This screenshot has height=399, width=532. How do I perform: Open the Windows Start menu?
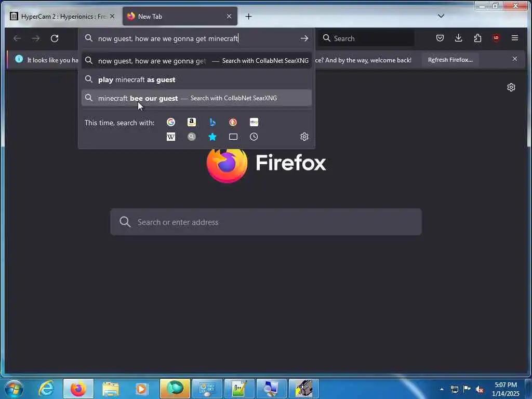click(x=14, y=389)
